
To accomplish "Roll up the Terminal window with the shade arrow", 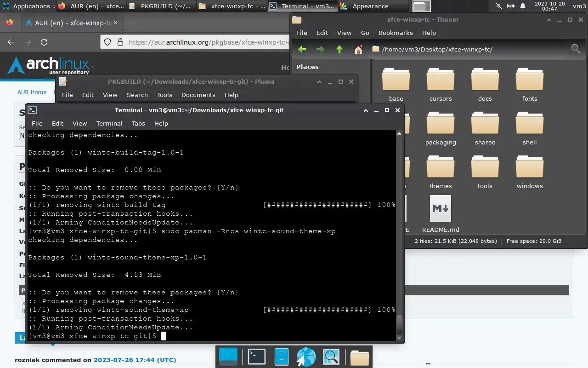I will click(366, 110).
